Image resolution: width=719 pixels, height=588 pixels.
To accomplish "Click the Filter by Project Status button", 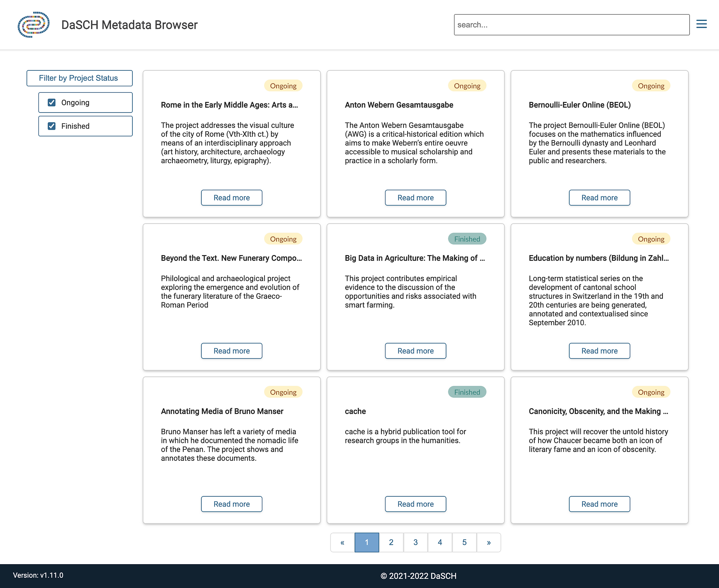I will (x=79, y=78).
